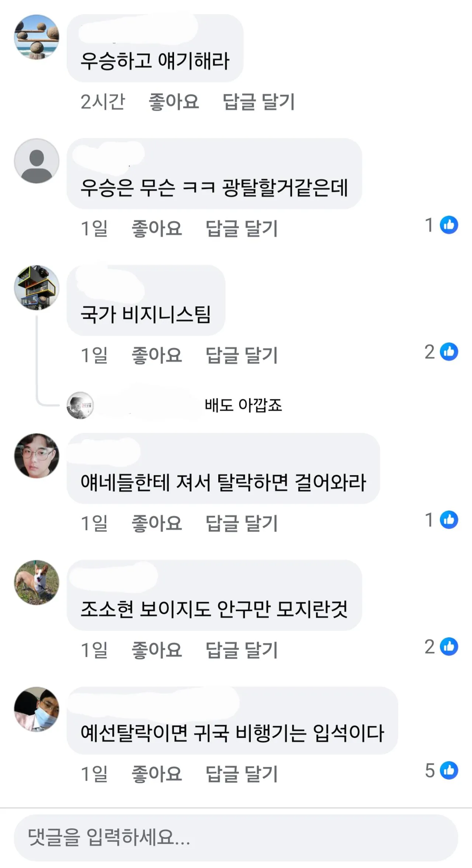
Task: Open the masked man profile picture
Action: click(x=37, y=709)
